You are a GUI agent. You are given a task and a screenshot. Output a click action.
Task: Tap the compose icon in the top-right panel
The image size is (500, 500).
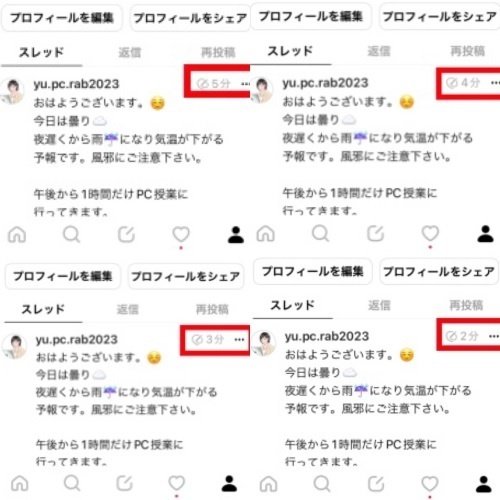[376, 233]
